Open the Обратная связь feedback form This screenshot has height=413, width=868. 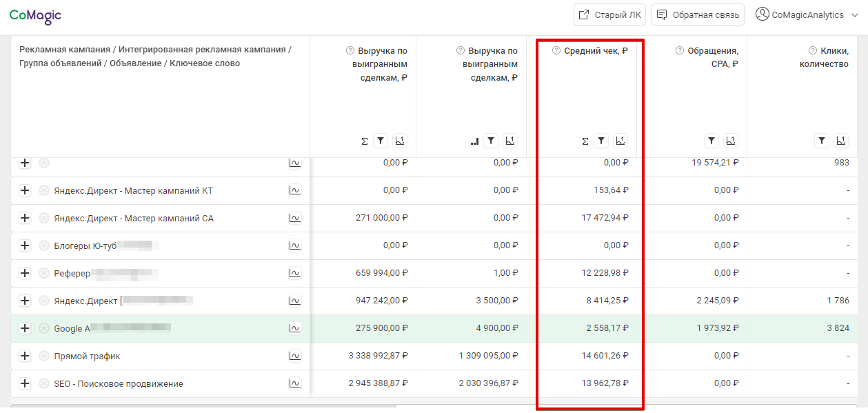click(698, 15)
